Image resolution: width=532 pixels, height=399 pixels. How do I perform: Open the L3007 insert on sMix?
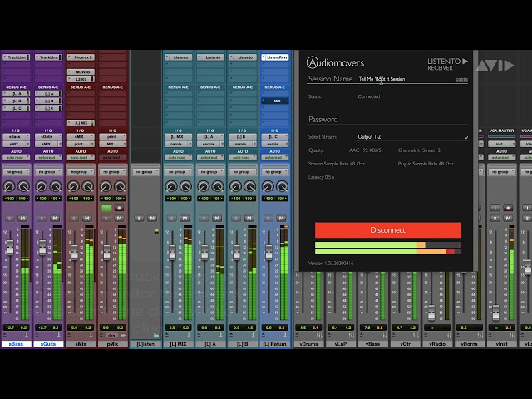point(81,79)
